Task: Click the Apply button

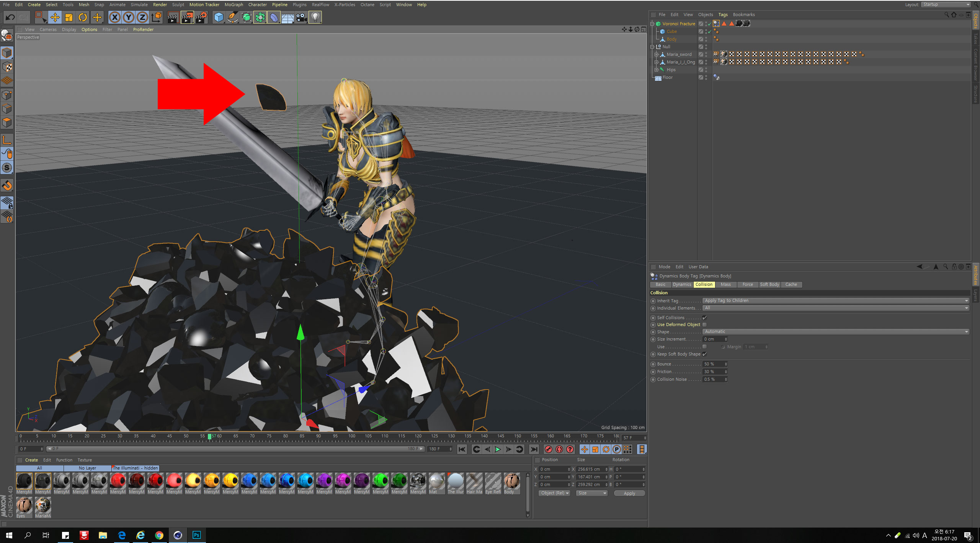Action: [x=629, y=493]
